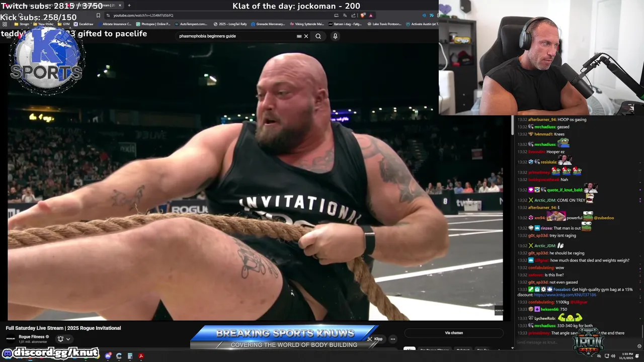Open the Lake Travis Pontoon bookmark
The image size is (644, 362).
point(384,24)
